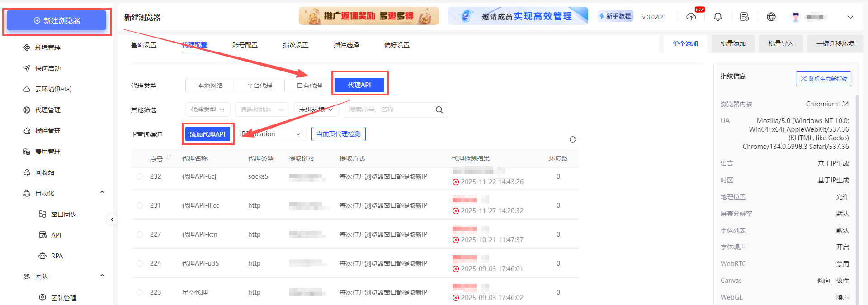Click the search magnifier icon
This screenshot has width=868, height=305.
point(439,110)
